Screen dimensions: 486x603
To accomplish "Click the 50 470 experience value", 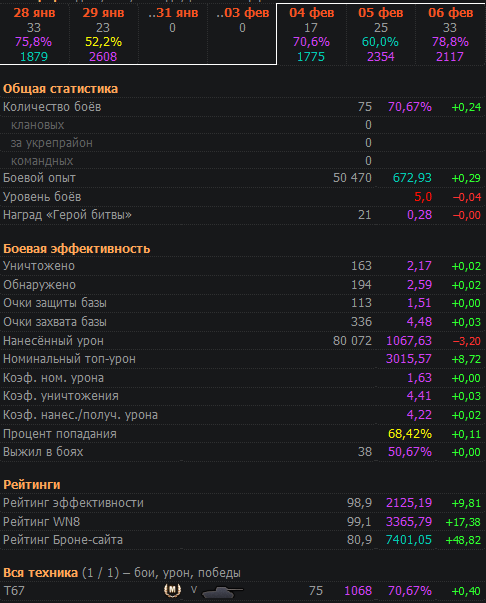I will click(352, 178).
